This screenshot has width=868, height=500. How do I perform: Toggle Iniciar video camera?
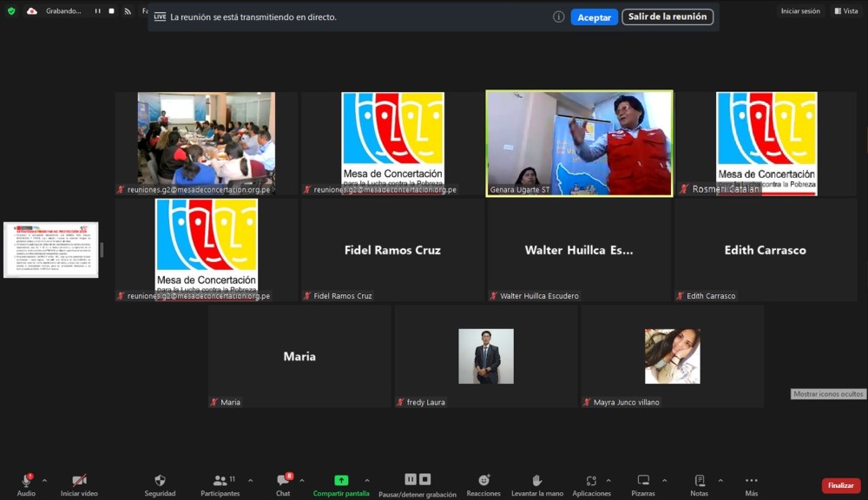[x=79, y=480]
